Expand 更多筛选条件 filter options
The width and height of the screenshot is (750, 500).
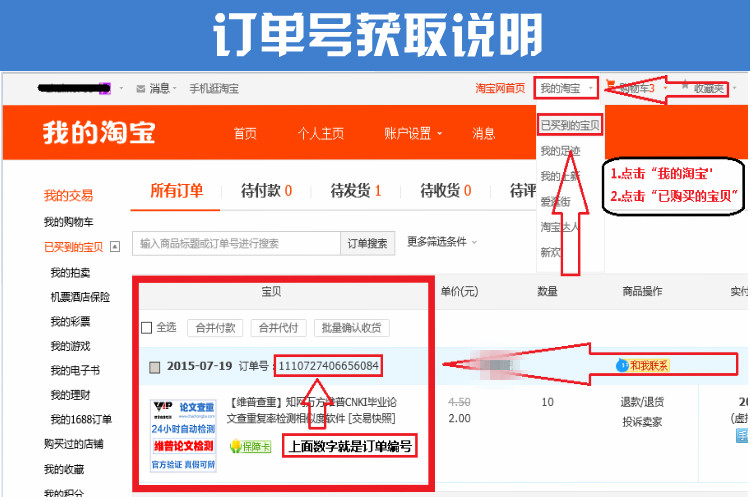pos(441,242)
